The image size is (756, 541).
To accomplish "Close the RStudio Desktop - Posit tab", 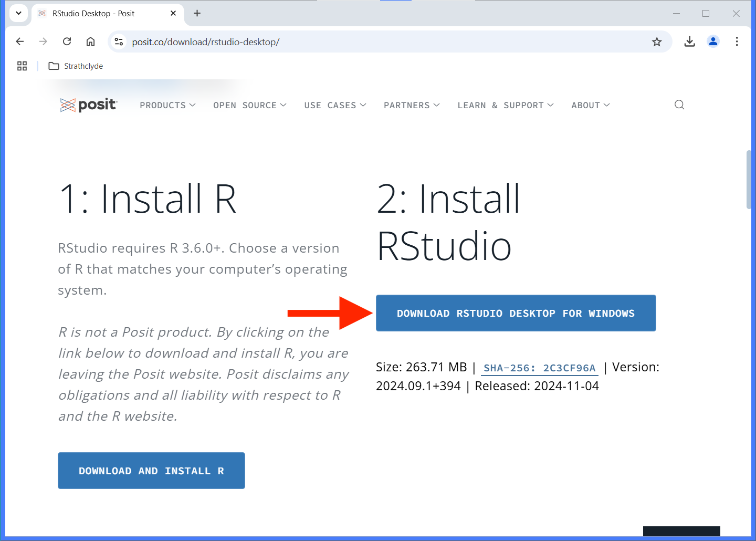I will coord(173,13).
